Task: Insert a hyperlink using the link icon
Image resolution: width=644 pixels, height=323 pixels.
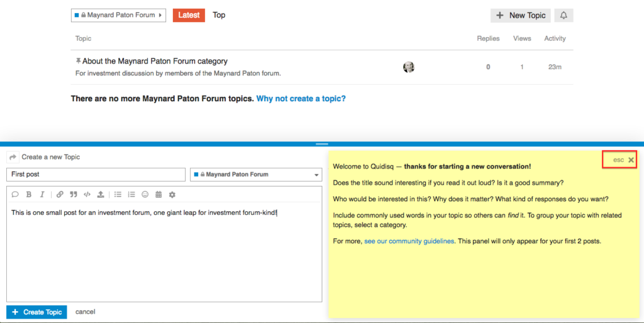Action: (x=60, y=195)
